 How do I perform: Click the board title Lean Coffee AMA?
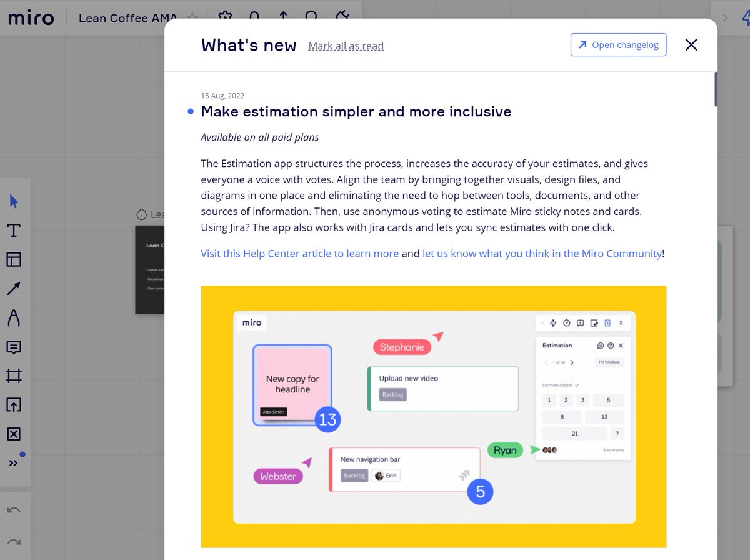128,18
